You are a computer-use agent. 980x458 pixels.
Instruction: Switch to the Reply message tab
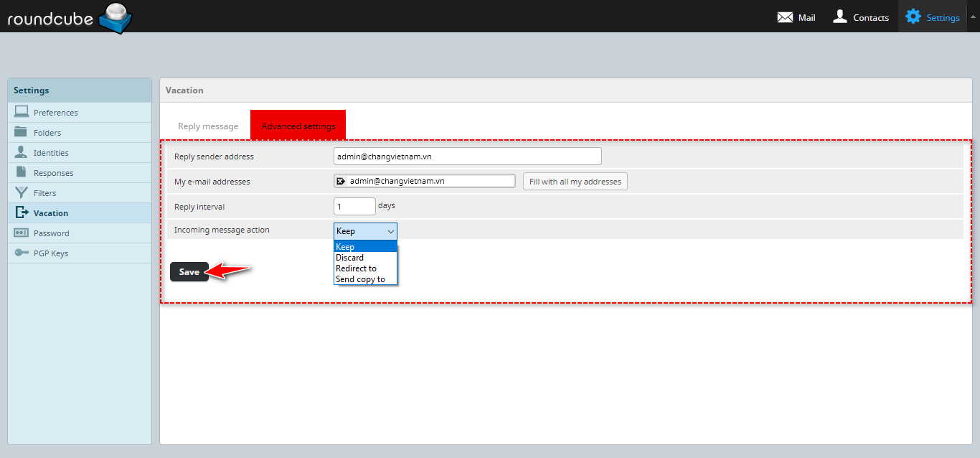pyautogui.click(x=208, y=126)
